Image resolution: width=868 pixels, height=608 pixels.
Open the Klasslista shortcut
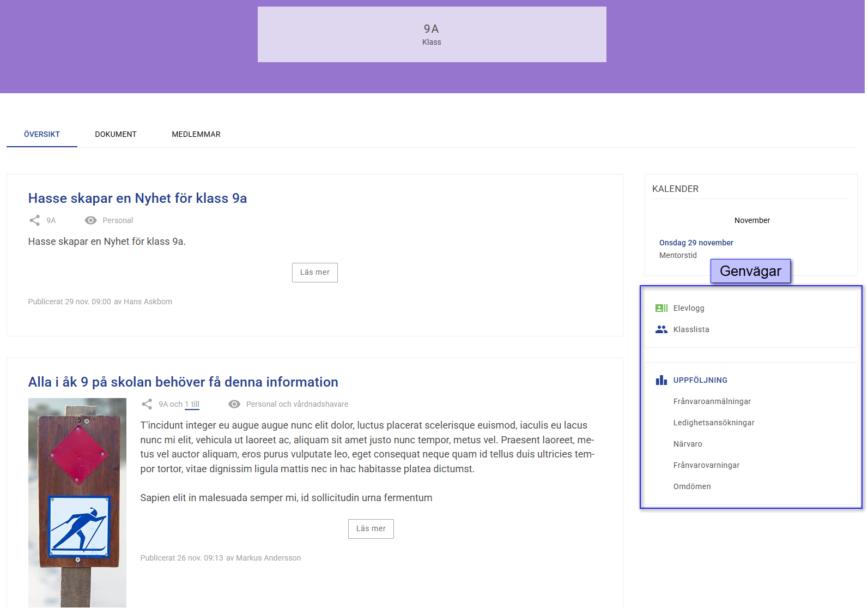click(x=691, y=329)
